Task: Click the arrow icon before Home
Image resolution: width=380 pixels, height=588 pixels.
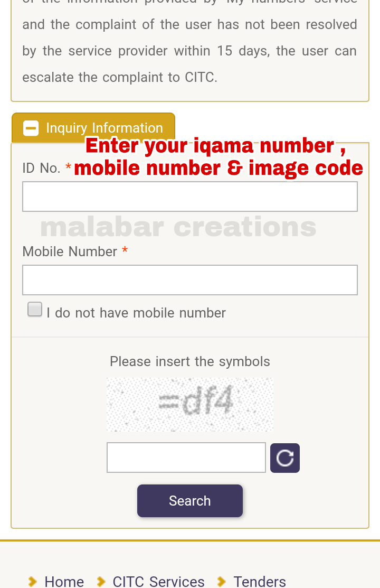Action: (32, 581)
